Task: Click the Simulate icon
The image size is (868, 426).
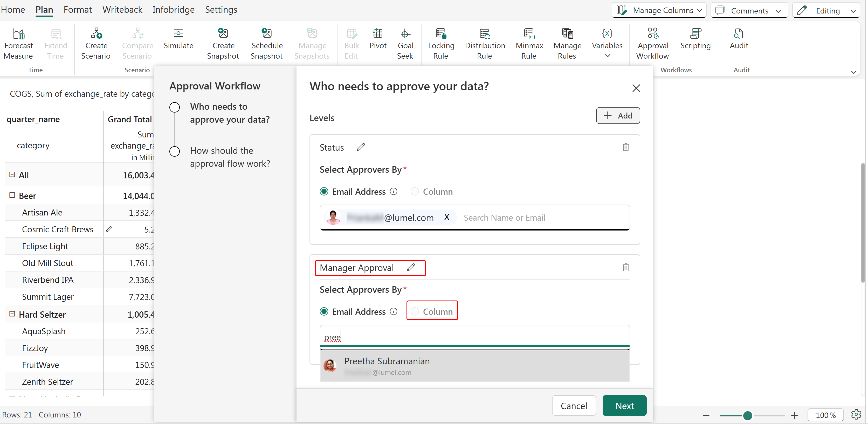Action: [x=178, y=34]
